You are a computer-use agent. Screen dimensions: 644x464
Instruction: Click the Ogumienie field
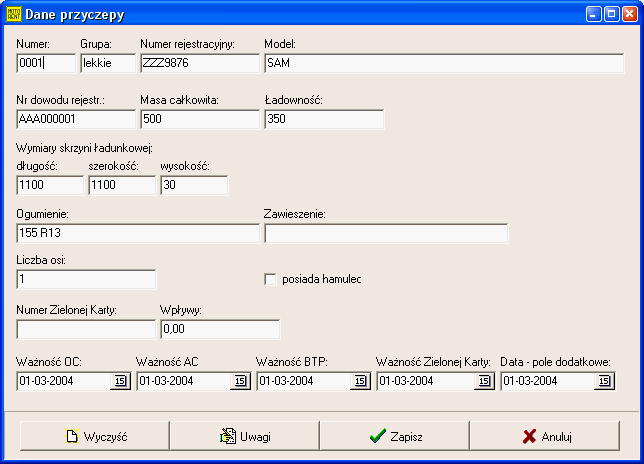[x=137, y=233]
